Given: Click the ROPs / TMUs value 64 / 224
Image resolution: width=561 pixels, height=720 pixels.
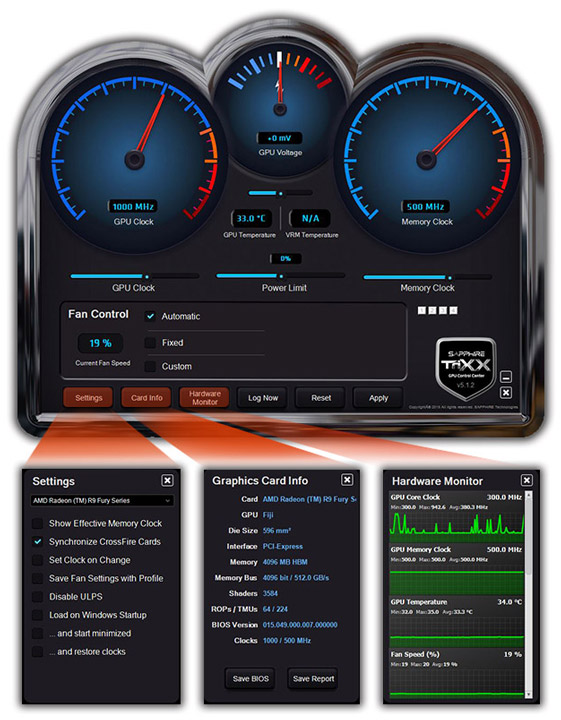Looking at the screenshot, I should pos(275,609).
